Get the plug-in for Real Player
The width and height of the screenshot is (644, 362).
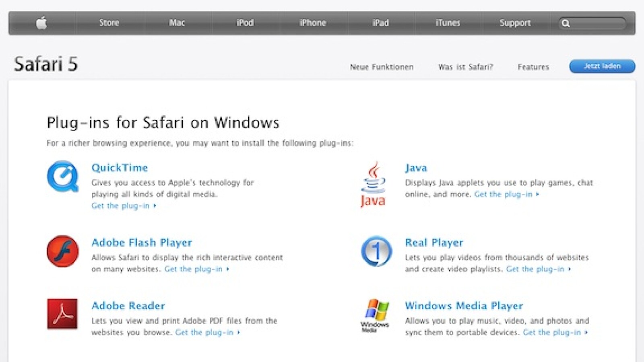point(539,269)
